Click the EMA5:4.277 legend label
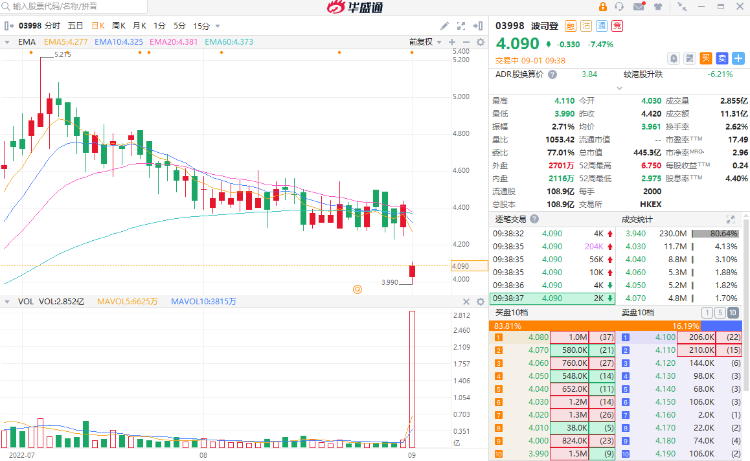 [66, 42]
